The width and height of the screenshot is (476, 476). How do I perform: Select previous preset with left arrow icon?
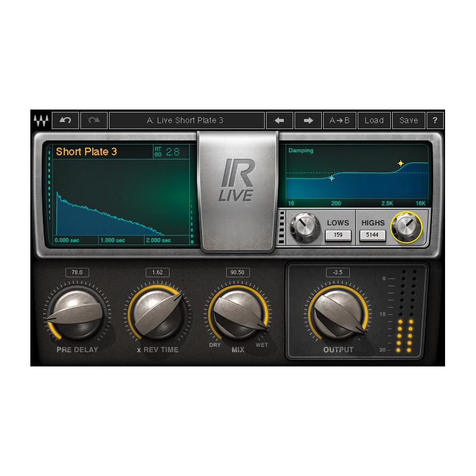coord(278,120)
